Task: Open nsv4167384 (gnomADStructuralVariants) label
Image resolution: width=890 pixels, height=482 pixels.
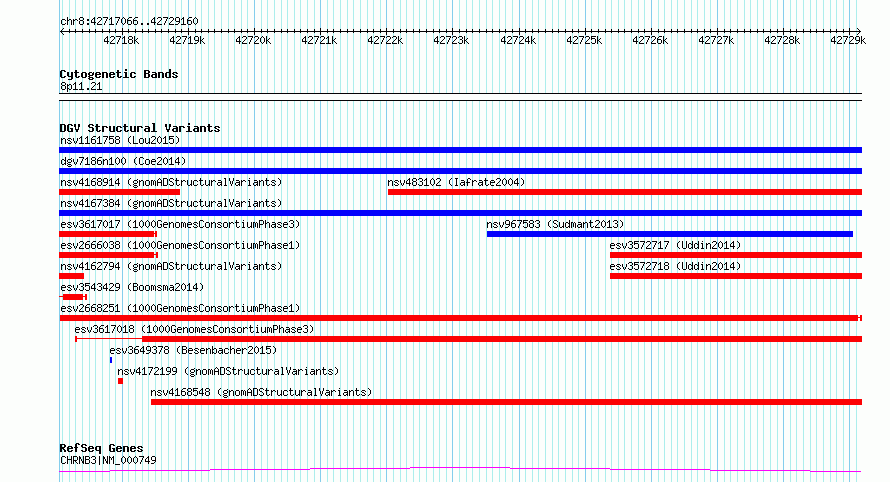Action: [171, 203]
